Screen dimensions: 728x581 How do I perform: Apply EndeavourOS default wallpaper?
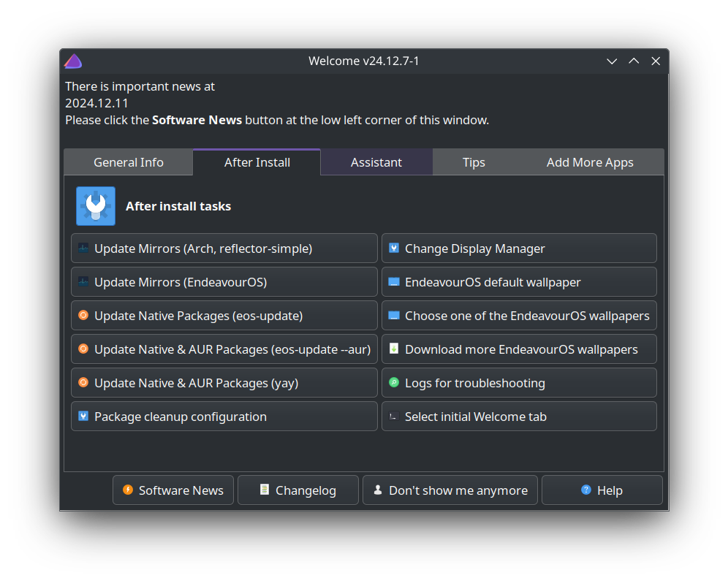coord(519,282)
